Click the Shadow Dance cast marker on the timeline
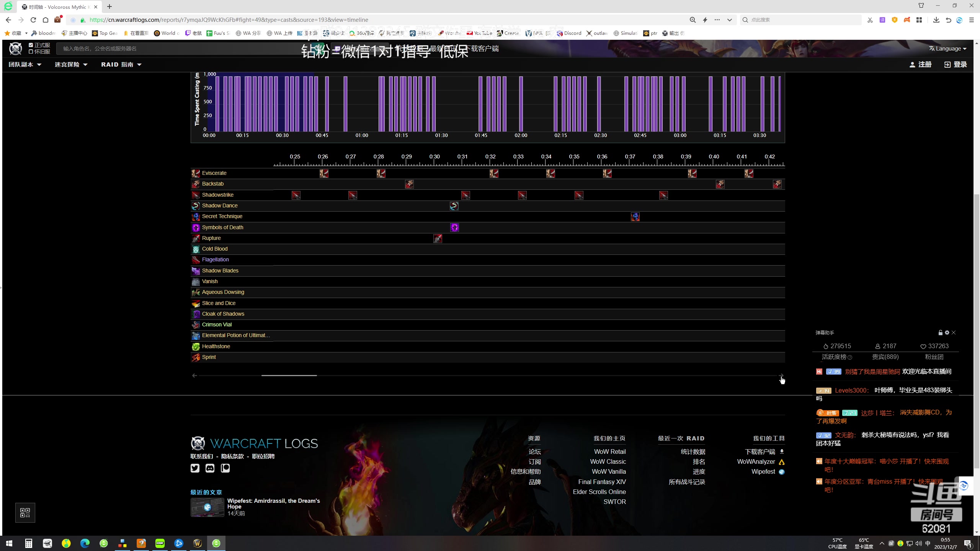This screenshot has height=551, width=980. [x=454, y=206]
